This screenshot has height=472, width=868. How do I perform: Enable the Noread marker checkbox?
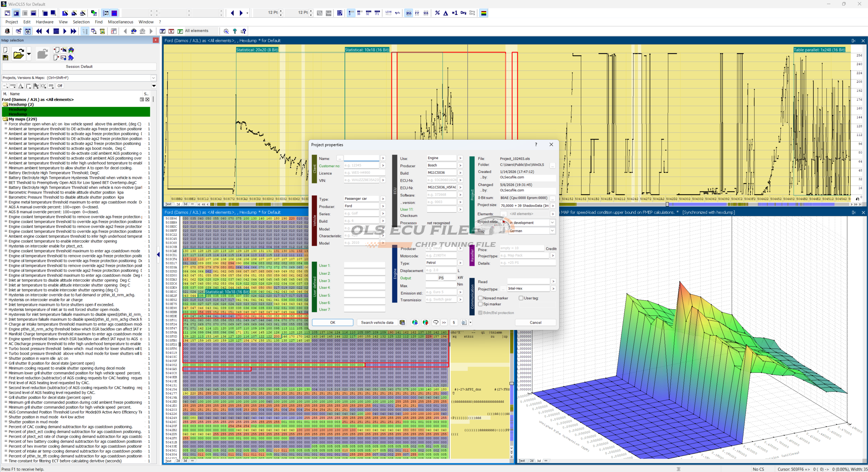[480, 298]
